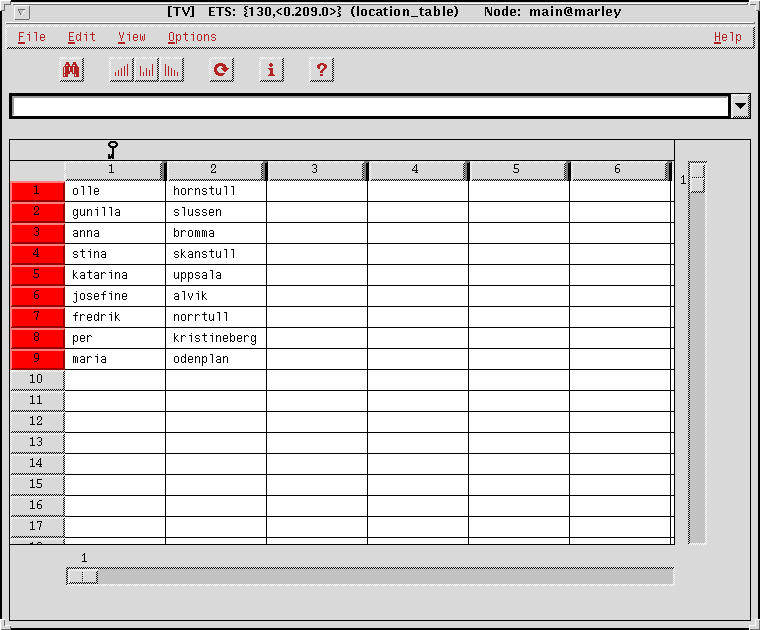This screenshot has height=630, width=760.
Task: Select the cell 'fredrik'
Action: point(115,317)
